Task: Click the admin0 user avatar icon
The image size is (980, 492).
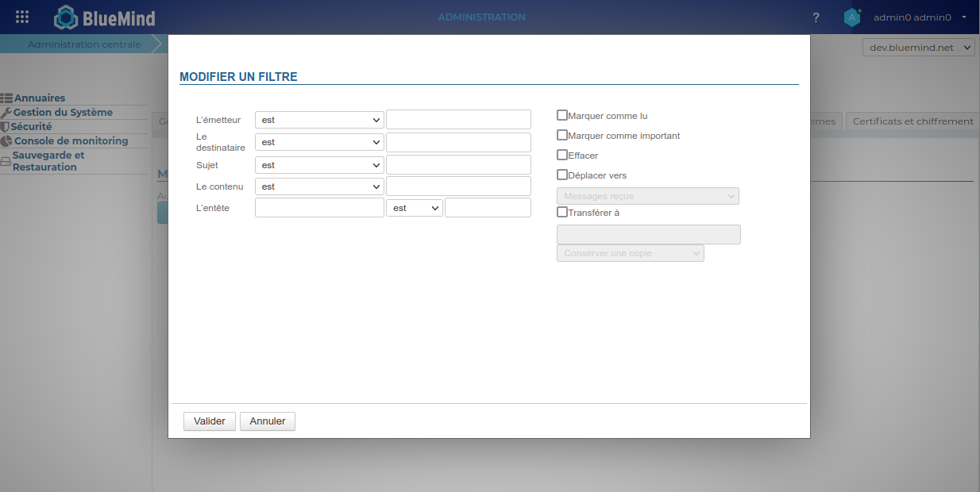Action: (x=852, y=17)
